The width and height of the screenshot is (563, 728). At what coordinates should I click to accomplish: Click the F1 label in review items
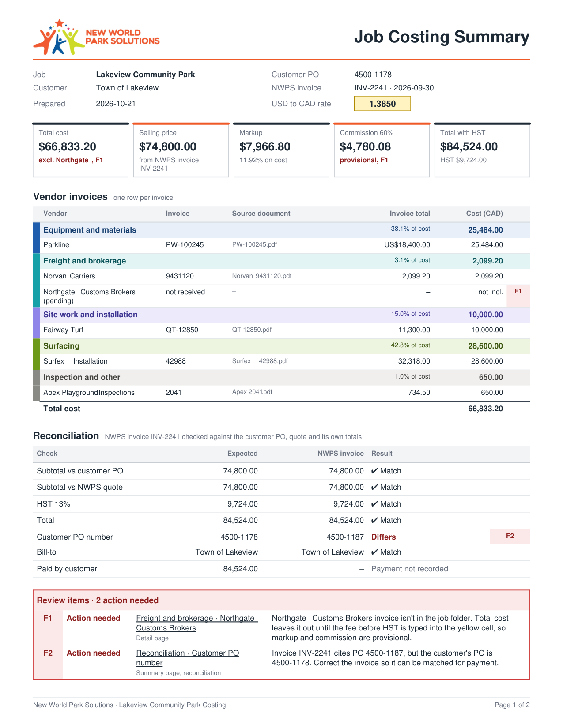(x=48, y=618)
